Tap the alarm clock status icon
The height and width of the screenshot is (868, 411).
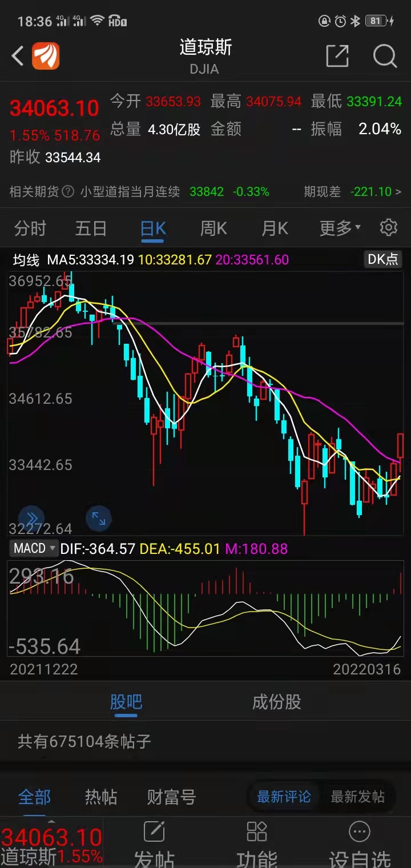(x=340, y=22)
